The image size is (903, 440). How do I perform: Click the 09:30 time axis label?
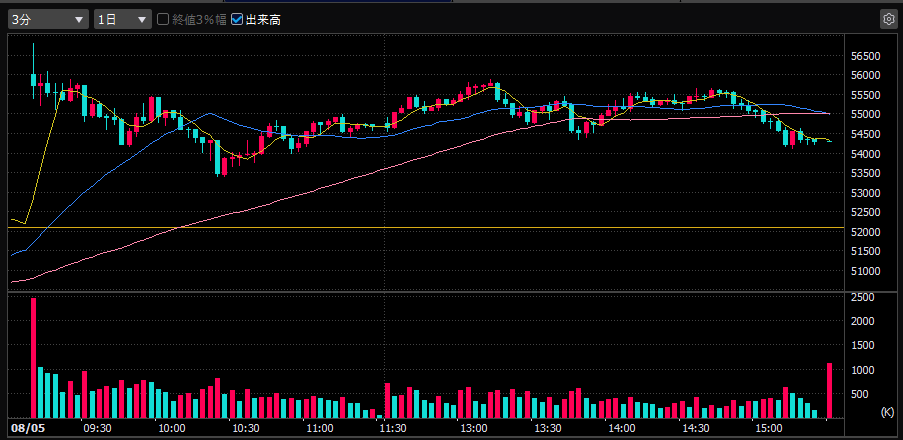point(97,429)
